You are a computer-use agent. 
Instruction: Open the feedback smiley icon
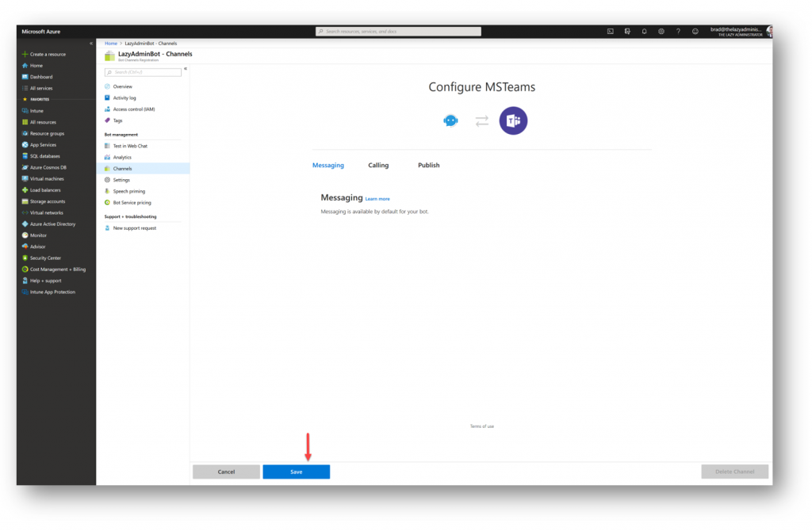tap(695, 32)
